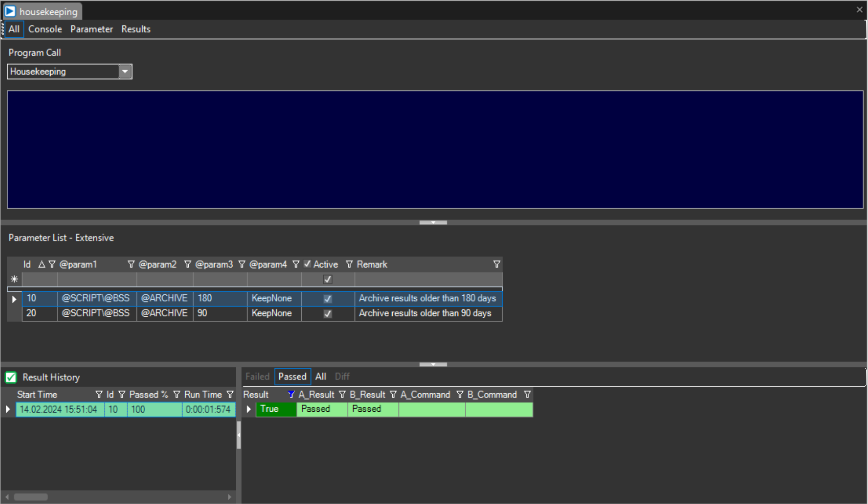The height and width of the screenshot is (504, 868).
Task: Click the filter icon on Run Time column
Action: coord(230,395)
